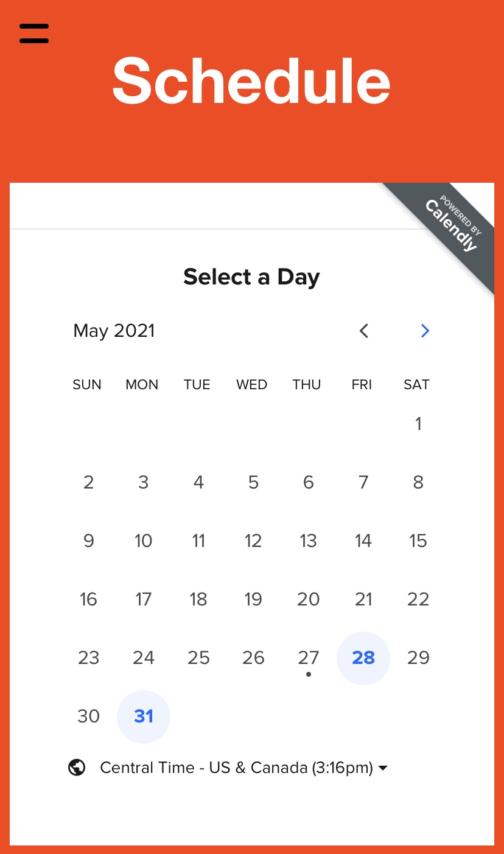
Task: Click the date May 15
Action: (418, 541)
